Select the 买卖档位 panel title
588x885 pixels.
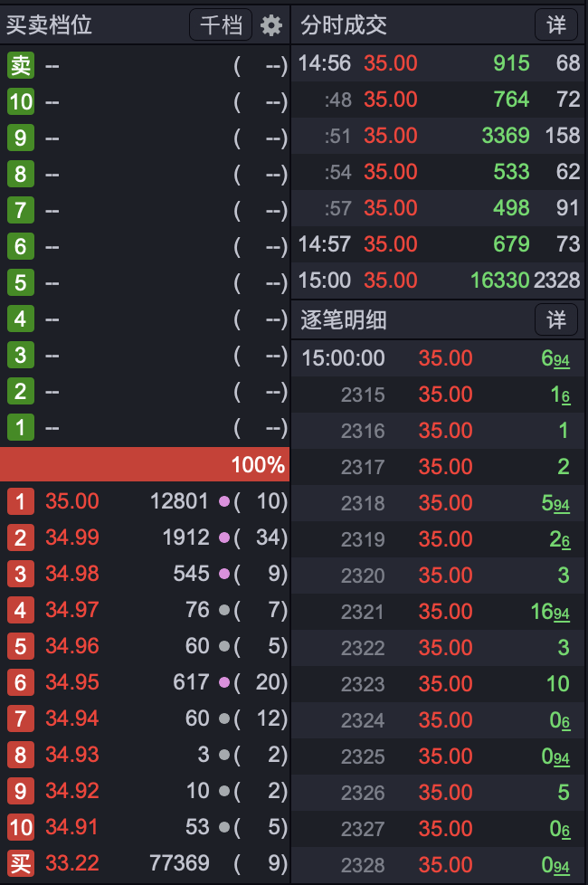coord(49,24)
